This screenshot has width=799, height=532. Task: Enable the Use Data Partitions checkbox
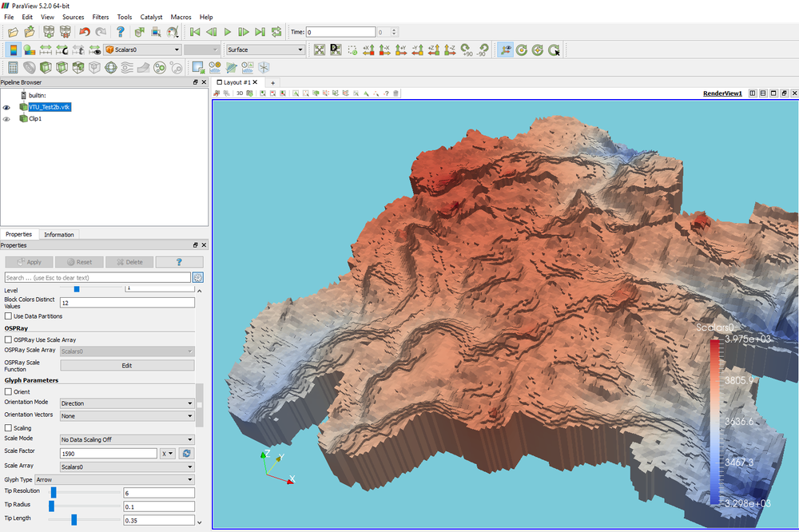tap(7, 316)
